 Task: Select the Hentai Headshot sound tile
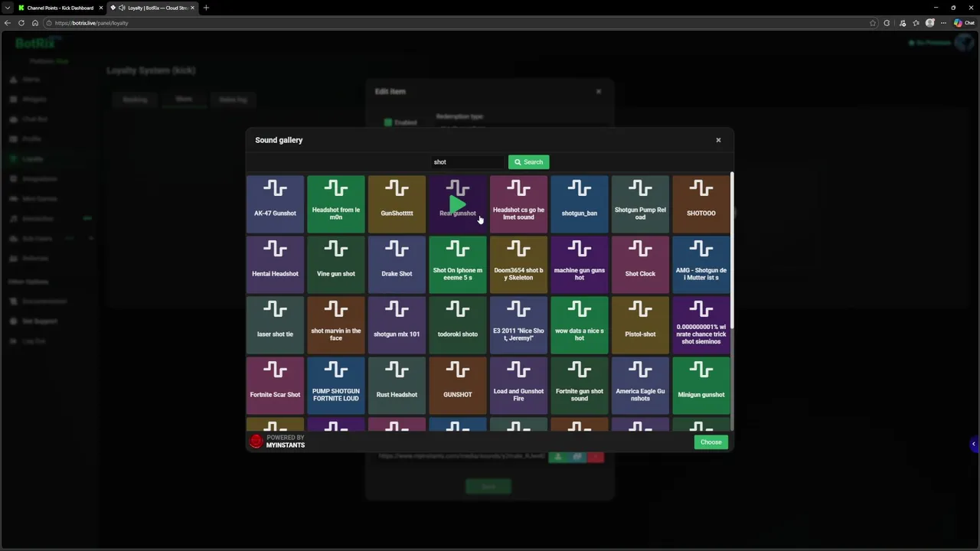[275, 265]
